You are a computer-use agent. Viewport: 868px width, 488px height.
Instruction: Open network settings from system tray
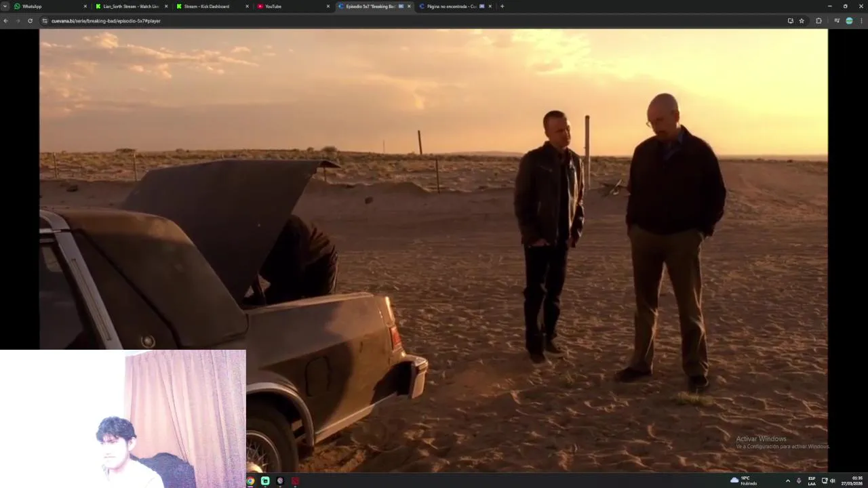[x=825, y=481]
